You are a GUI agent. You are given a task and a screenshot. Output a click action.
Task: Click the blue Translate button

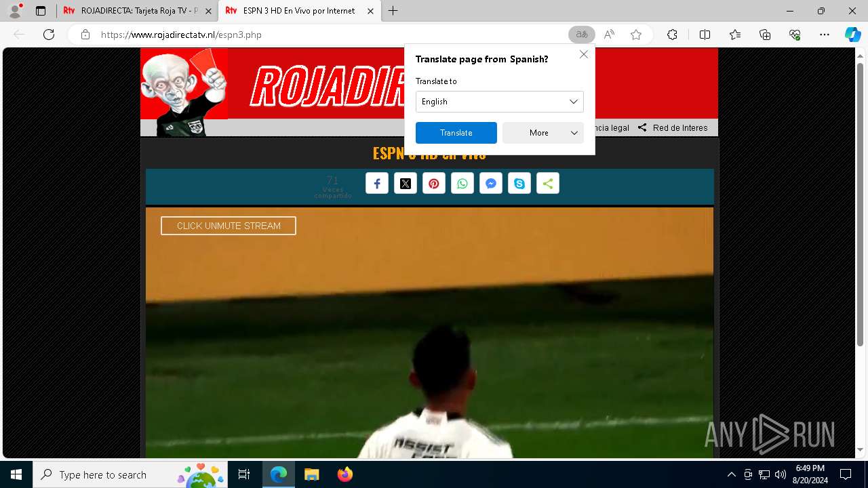pyautogui.click(x=456, y=133)
